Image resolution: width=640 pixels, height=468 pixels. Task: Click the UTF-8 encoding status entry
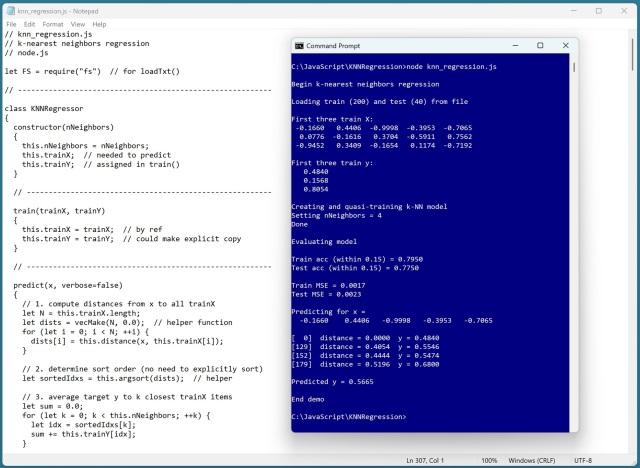tap(583, 461)
